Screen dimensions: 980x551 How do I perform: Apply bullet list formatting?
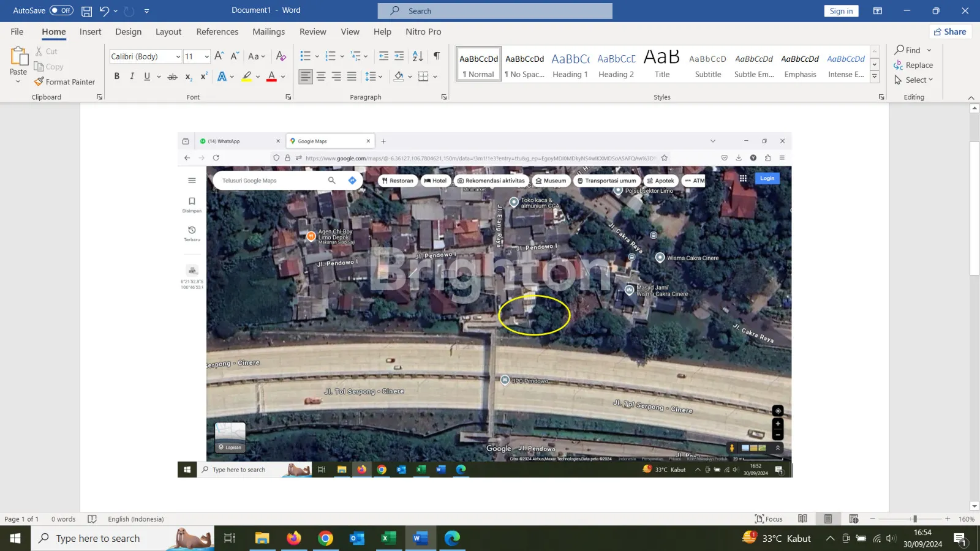(x=306, y=56)
